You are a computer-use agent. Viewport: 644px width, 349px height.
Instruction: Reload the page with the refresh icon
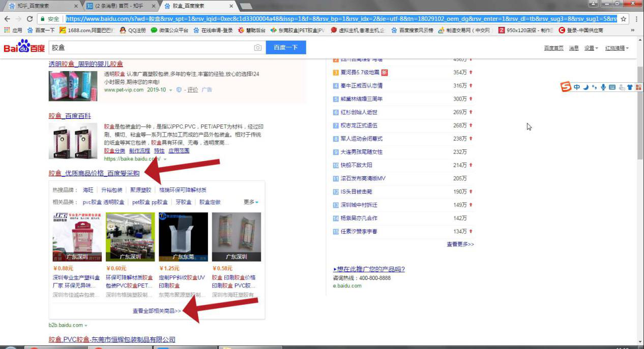[30, 19]
